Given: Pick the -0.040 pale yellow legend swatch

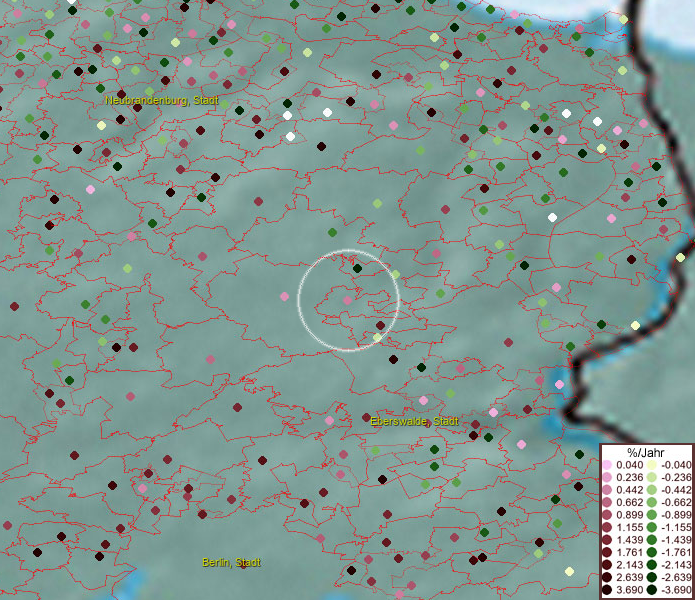Looking at the screenshot, I should click(652, 465).
